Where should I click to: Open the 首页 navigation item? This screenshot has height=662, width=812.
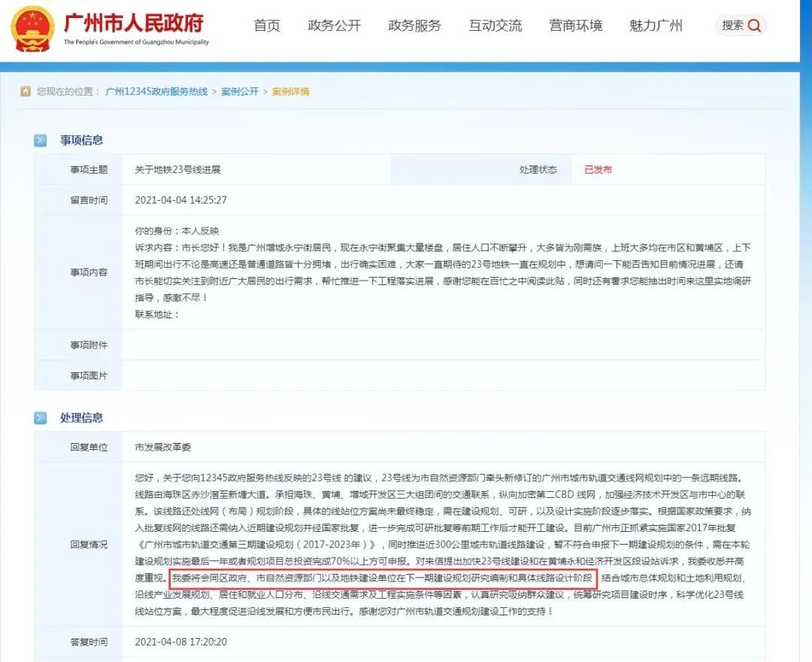pyautogui.click(x=266, y=26)
